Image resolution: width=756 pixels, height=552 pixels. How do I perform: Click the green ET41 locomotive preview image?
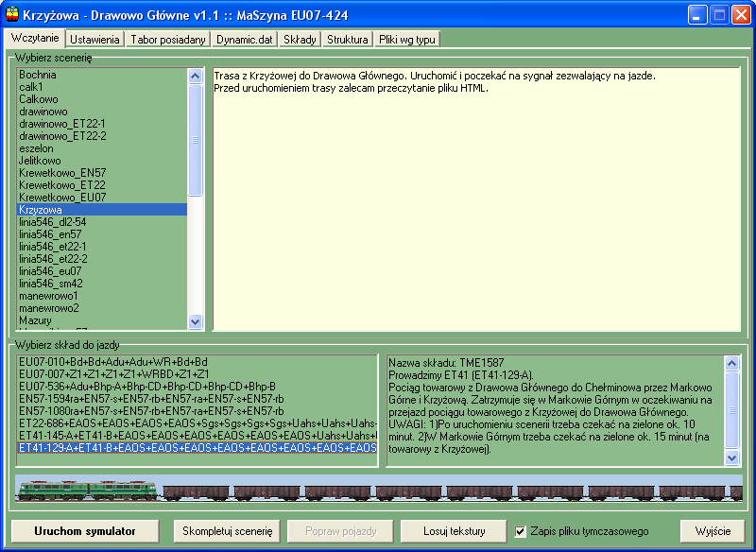point(88,492)
